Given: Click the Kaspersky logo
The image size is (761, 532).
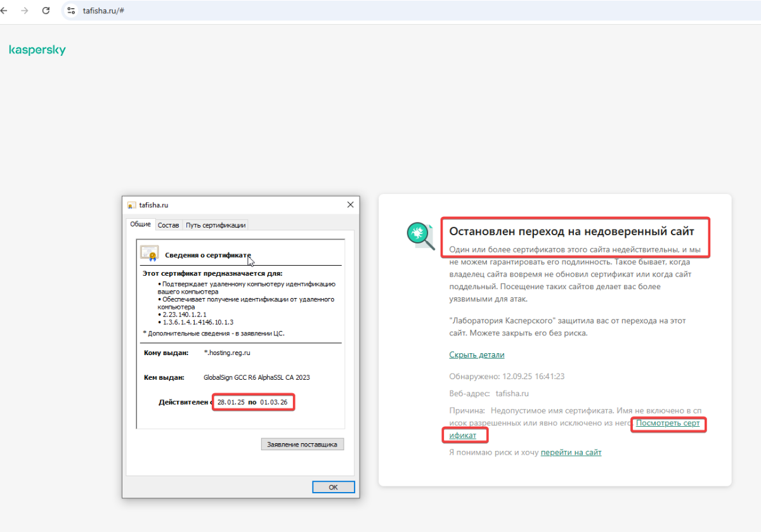Looking at the screenshot, I should (37, 50).
